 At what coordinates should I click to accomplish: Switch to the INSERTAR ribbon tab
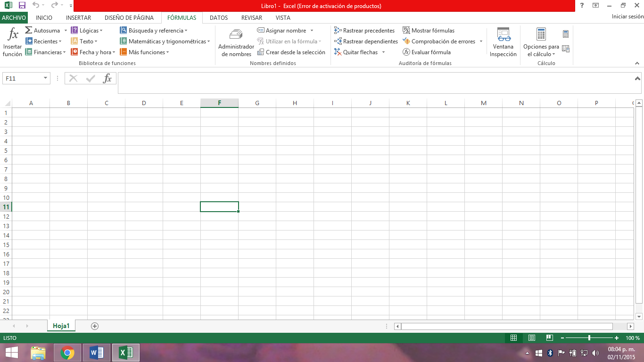pos(78,18)
